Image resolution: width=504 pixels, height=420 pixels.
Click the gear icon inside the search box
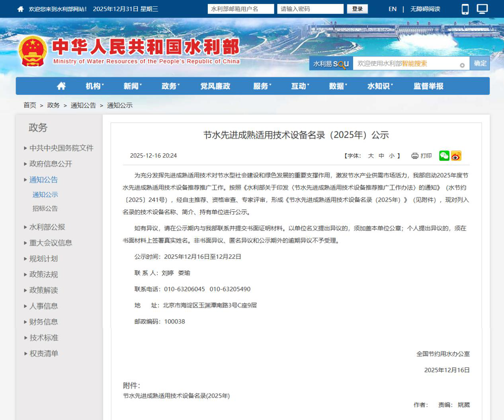(x=462, y=64)
